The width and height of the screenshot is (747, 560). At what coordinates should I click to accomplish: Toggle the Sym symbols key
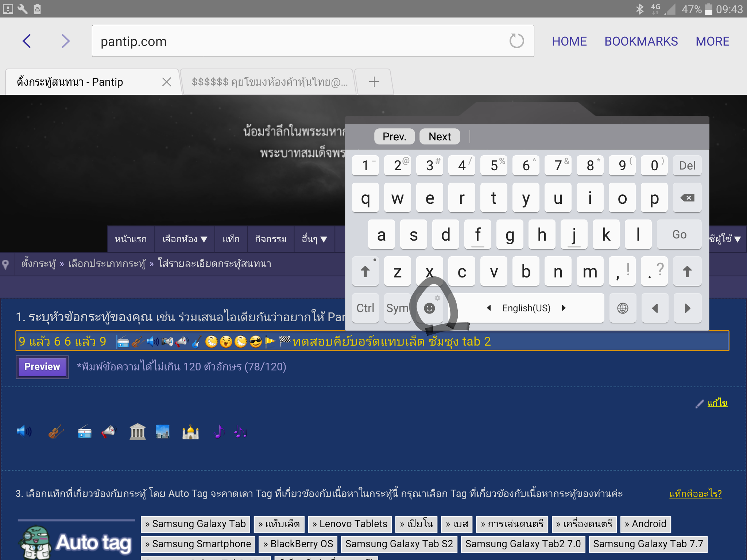click(x=397, y=308)
